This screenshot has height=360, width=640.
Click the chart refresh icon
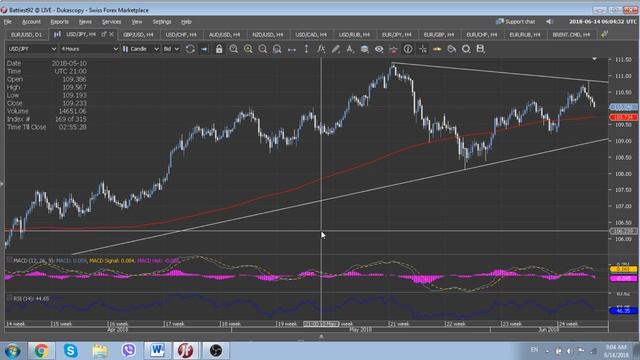point(190,49)
